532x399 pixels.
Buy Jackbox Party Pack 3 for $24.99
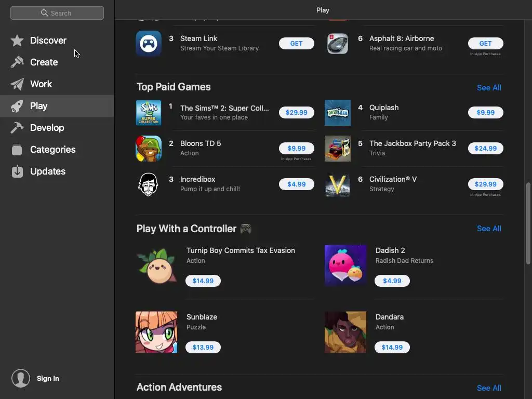(485, 148)
